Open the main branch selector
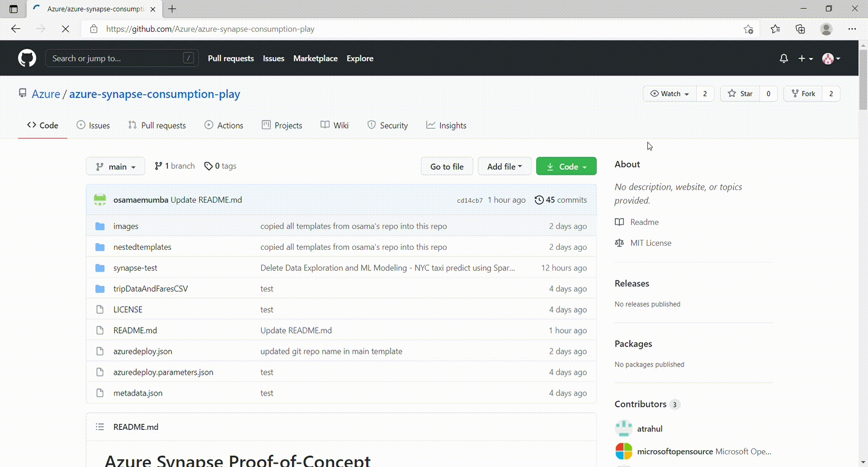 (x=115, y=167)
